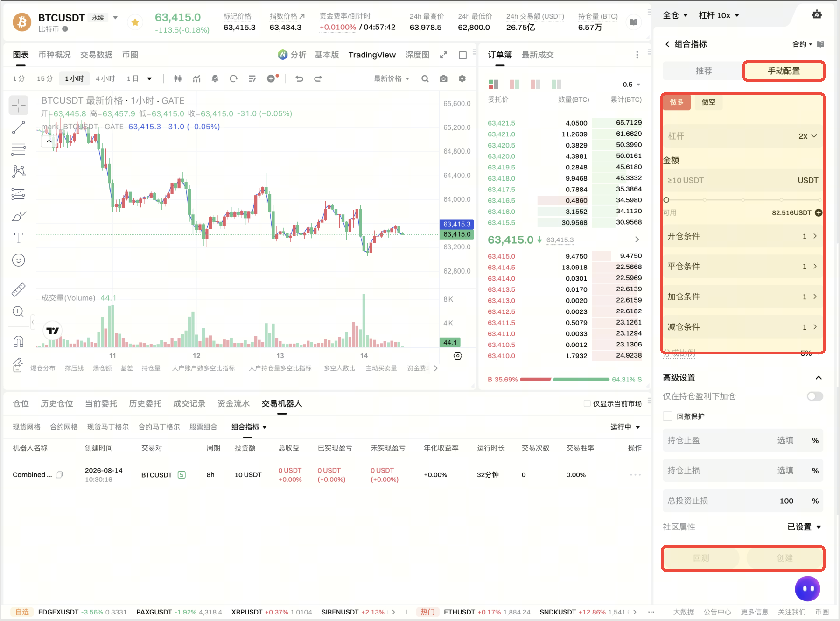
Task: Select the brush drawing tool
Action: coord(19,216)
